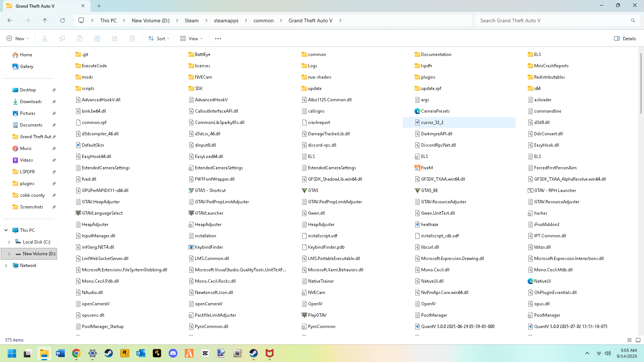The image size is (644, 362).
Task: Select the GTAVLauncher file
Action: click(x=206, y=213)
